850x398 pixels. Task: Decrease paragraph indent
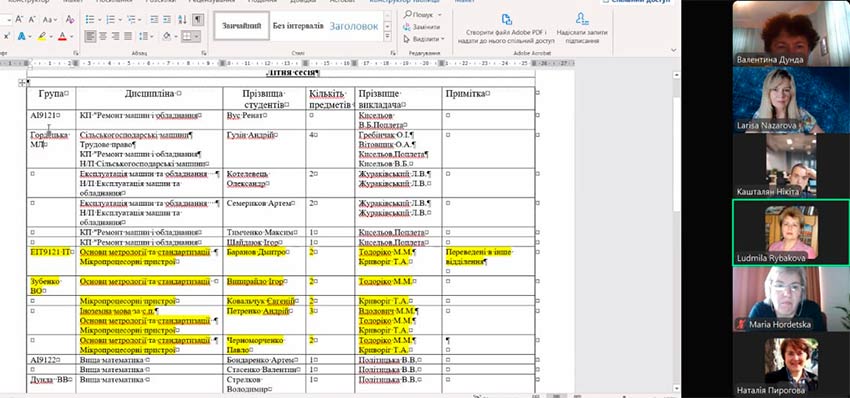click(x=154, y=20)
